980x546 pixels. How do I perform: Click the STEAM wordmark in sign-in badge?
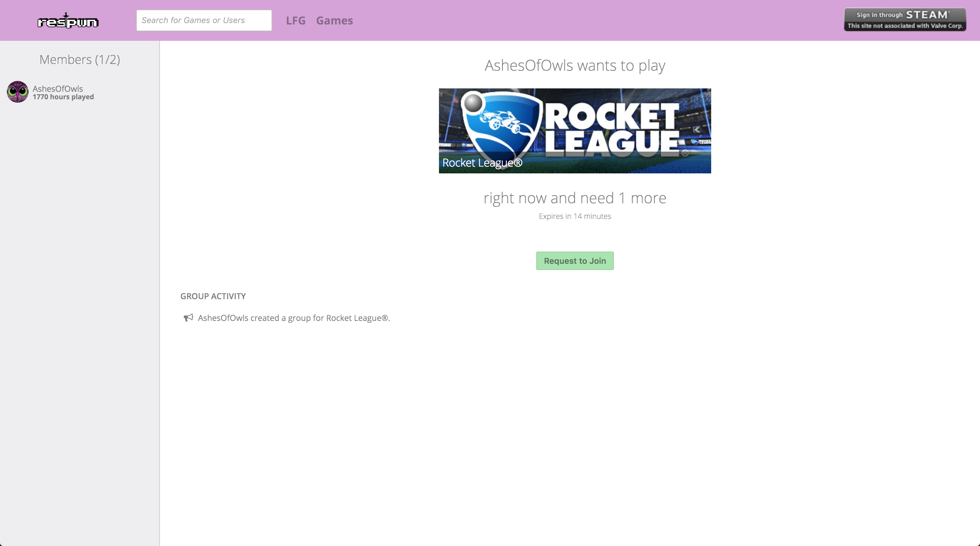pos(927,15)
